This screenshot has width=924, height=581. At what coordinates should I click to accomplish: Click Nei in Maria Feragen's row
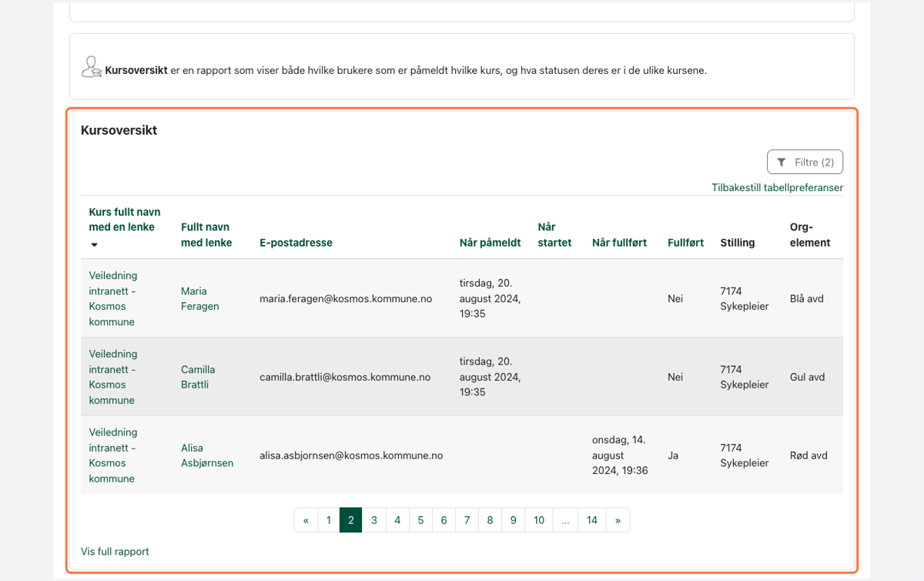pyautogui.click(x=675, y=299)
